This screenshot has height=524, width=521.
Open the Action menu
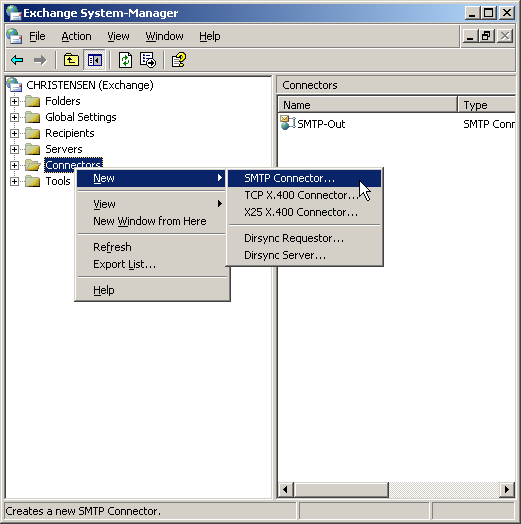76,36
